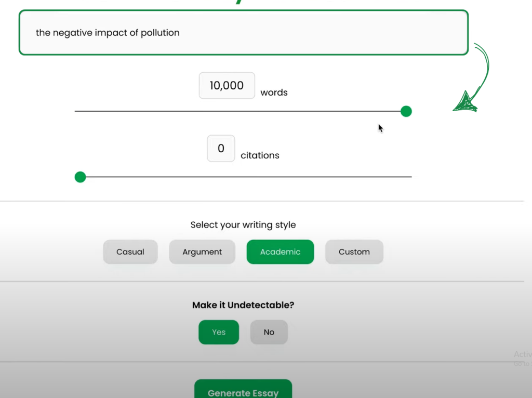Select the Academic writing style
The height and width of the screenshot is (398, 532).
280,252
